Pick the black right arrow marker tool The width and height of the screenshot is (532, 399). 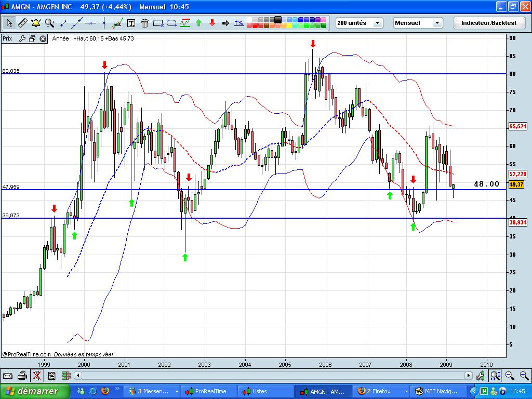pos(225,23)
